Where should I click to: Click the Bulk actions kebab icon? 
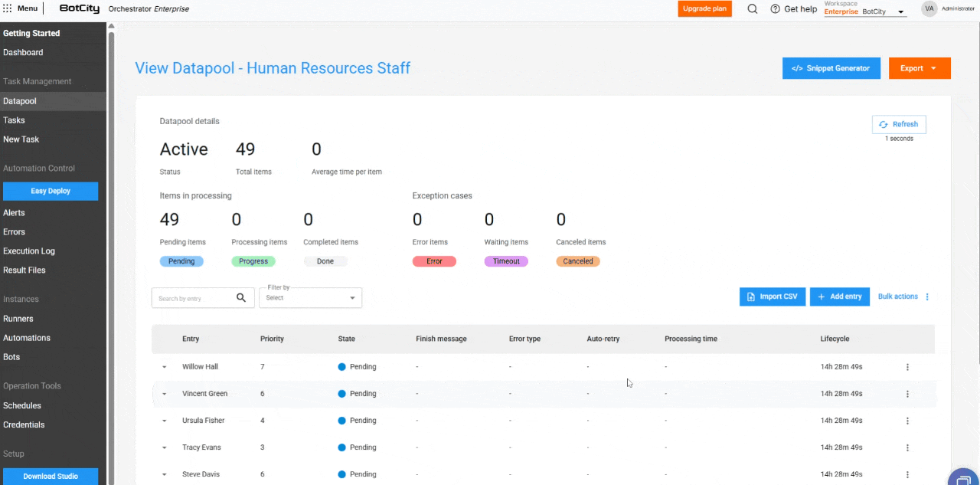coord(927,297)
